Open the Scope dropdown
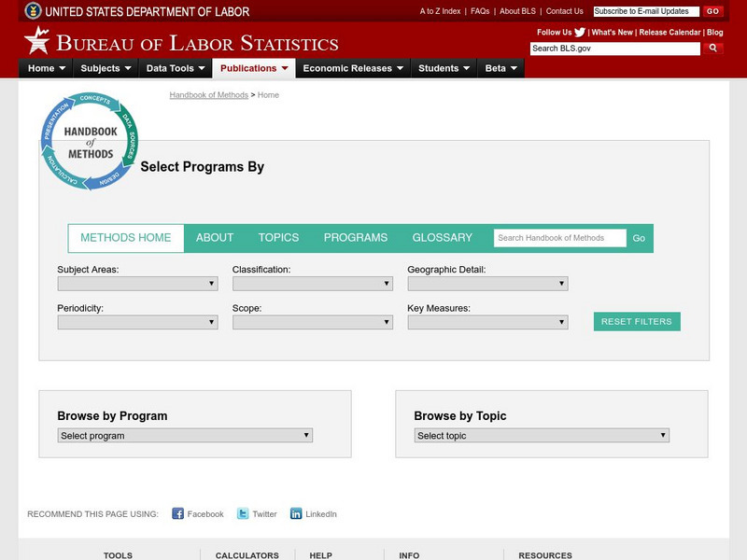Image resolution: width=747 pixels, height=560 pixels. pos(313,322)
